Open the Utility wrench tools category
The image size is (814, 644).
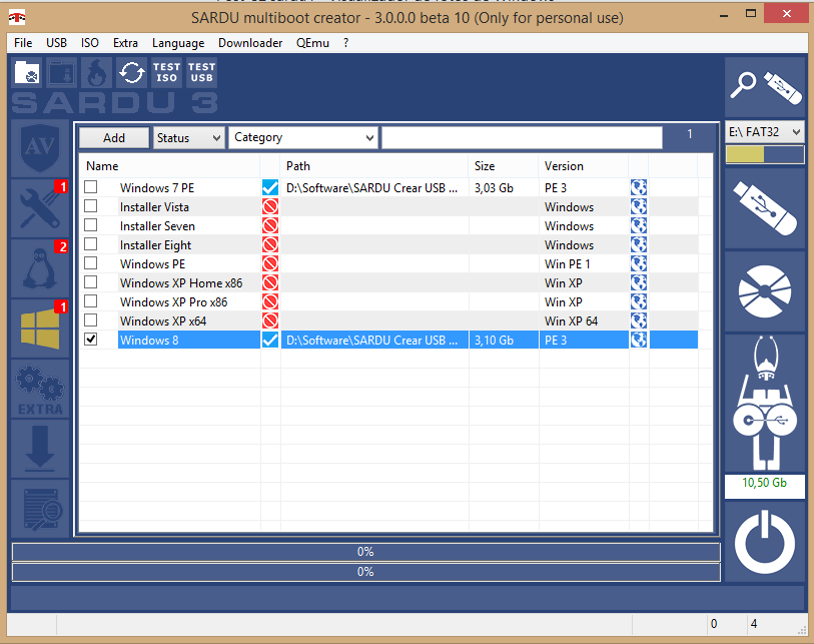point(40,209)
